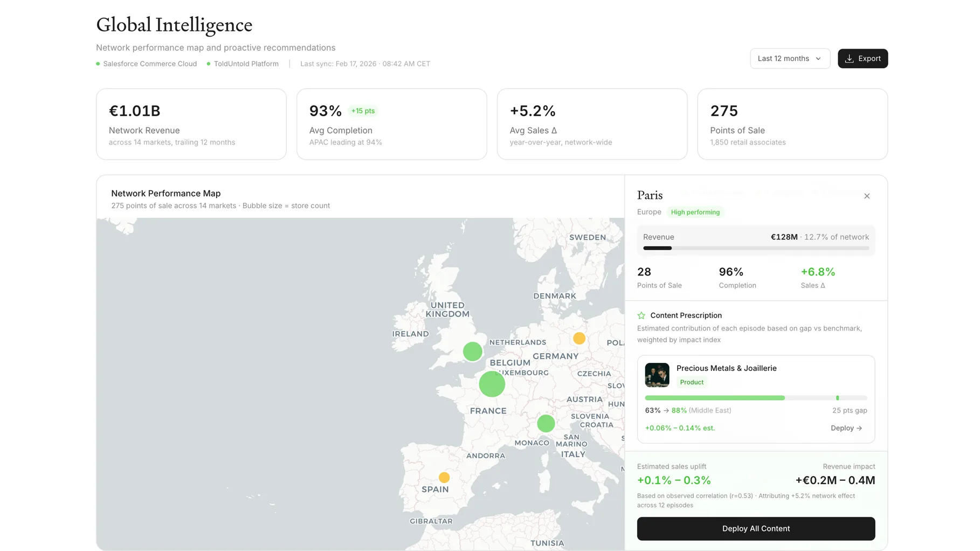Open the Last 12 months dropdown
This screenshot has height=551, width=980.
pyautogui.click(x=790, y=58)
